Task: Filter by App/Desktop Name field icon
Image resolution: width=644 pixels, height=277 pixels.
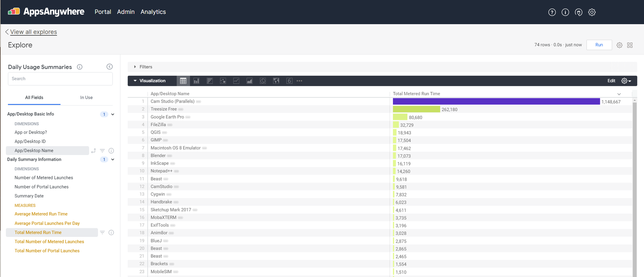Action: [x=102, y=151]
